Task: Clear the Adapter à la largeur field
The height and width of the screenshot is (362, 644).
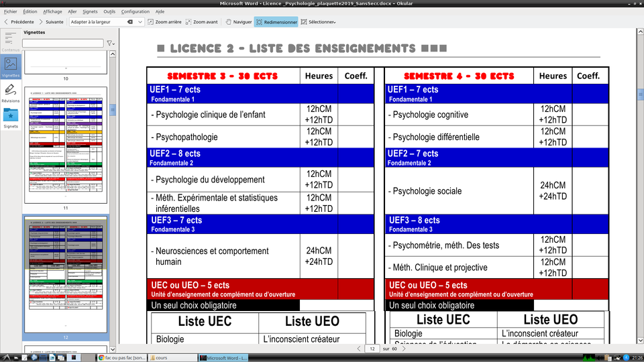Action: click(x=130, y=21)
